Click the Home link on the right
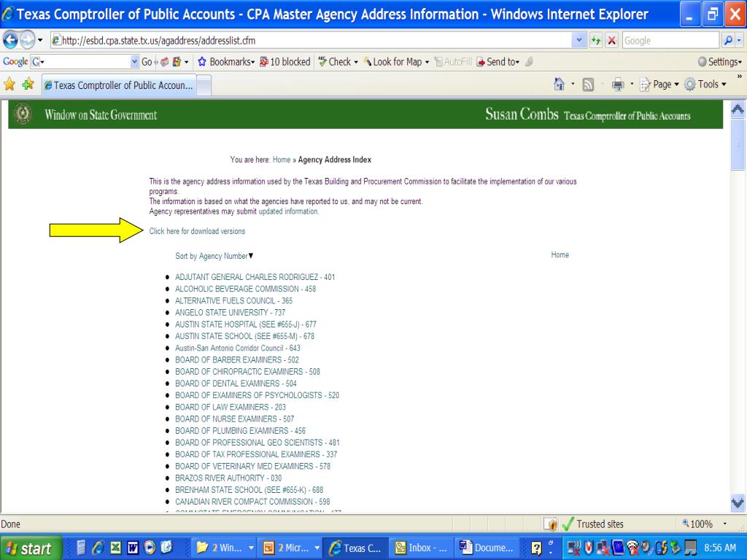The image size is (747, 560). pyautogui.click(x=560, y=254)
